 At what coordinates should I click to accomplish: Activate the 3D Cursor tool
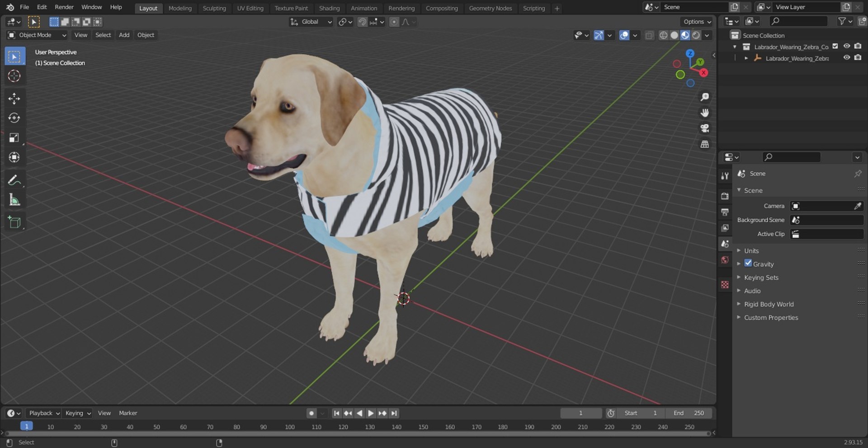14,76
